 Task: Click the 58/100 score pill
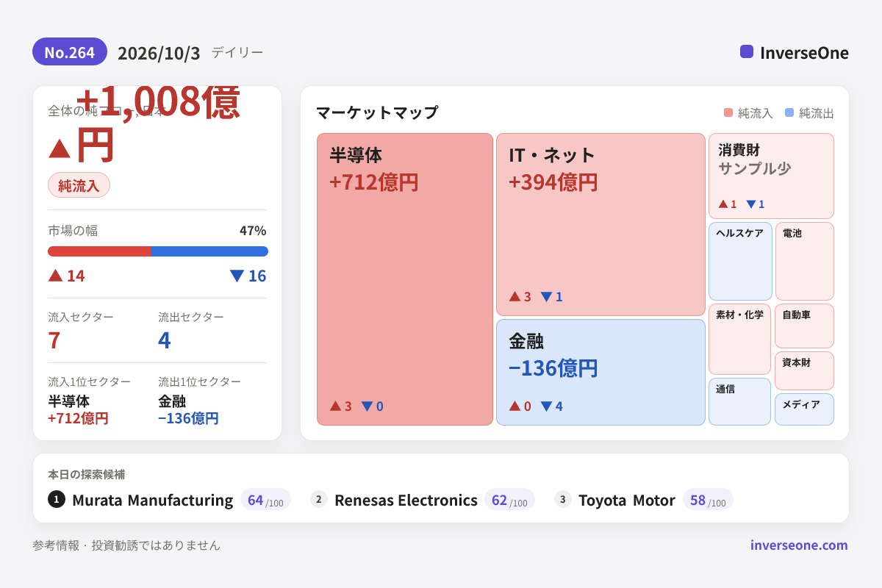click(x=708, y=500)
